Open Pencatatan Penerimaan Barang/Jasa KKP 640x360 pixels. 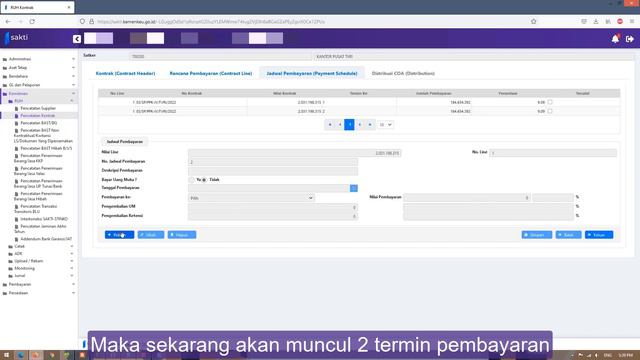[38, 158]
